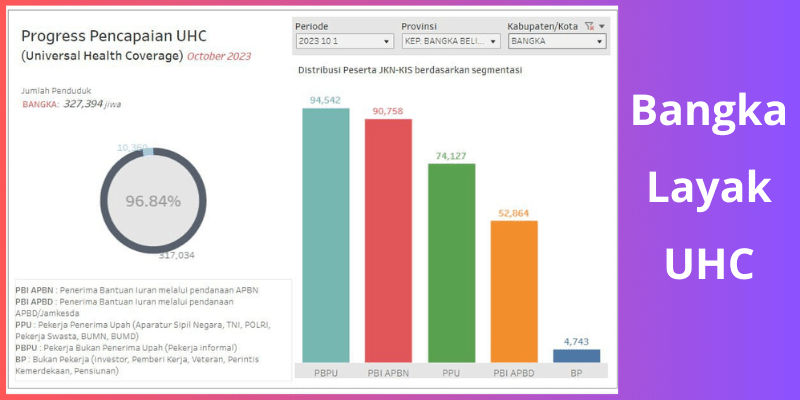Click the PPU axis label
This screenshot has width=800, height=400.
click(x=451, y=372)
